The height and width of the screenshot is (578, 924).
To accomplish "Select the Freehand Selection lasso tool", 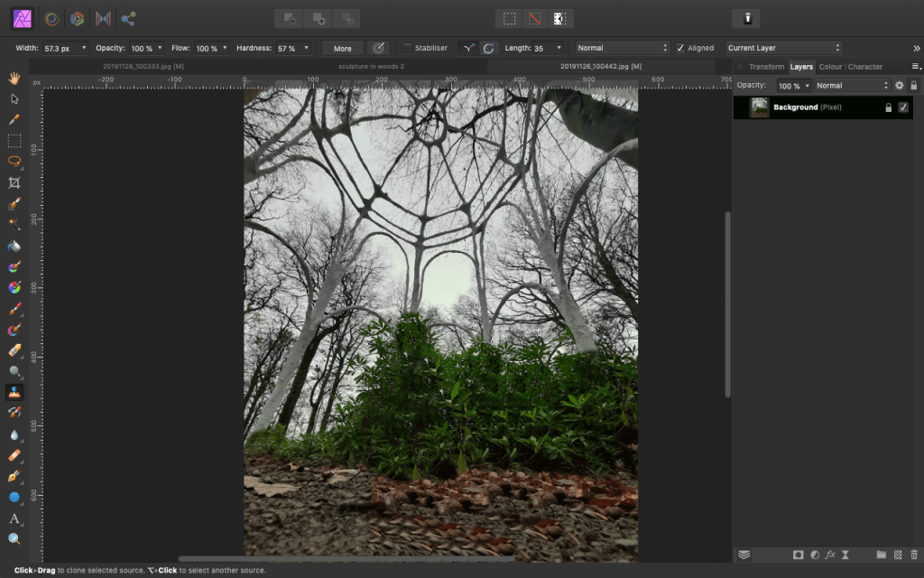I will click(x=14, y=161).
